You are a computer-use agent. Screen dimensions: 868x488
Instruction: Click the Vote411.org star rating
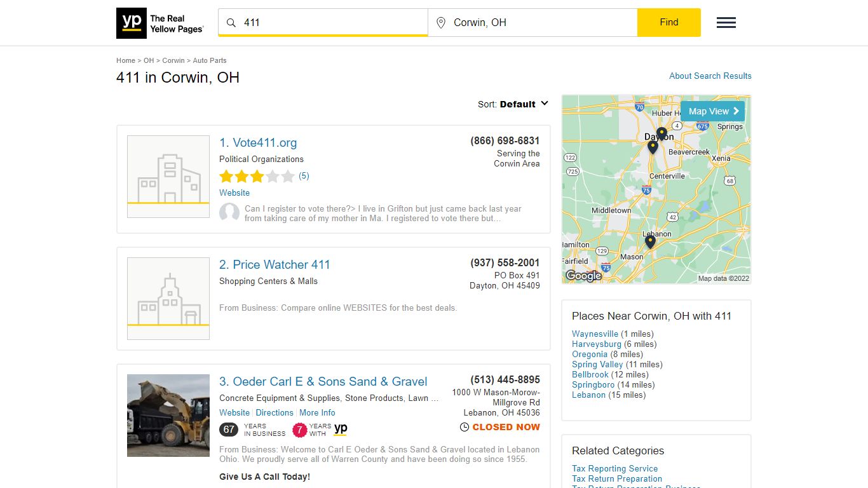click(257, 176)
